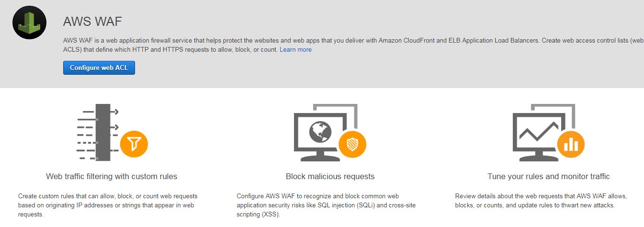Click the Review details description paragraph

point(541,201)
